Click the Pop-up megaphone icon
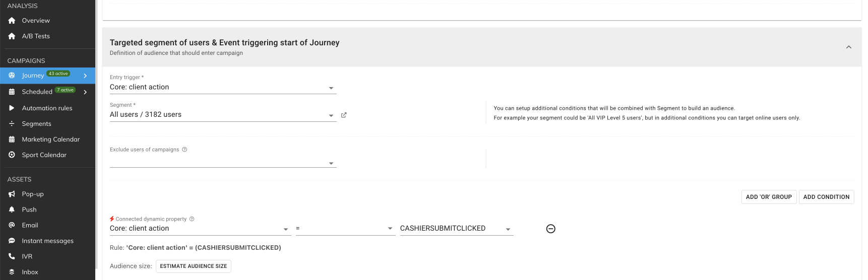Viewport: 868px width, 280px height. [x=12, y=194]
